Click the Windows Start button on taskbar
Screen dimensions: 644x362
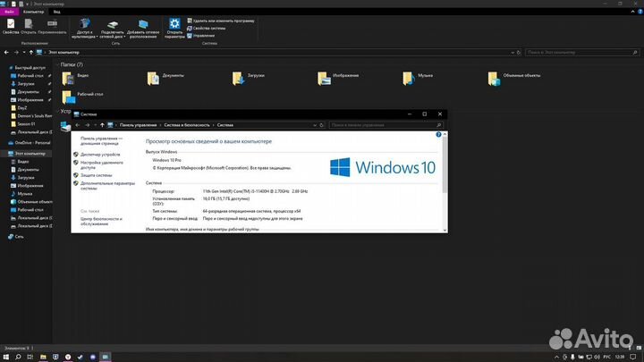point(7,355)
